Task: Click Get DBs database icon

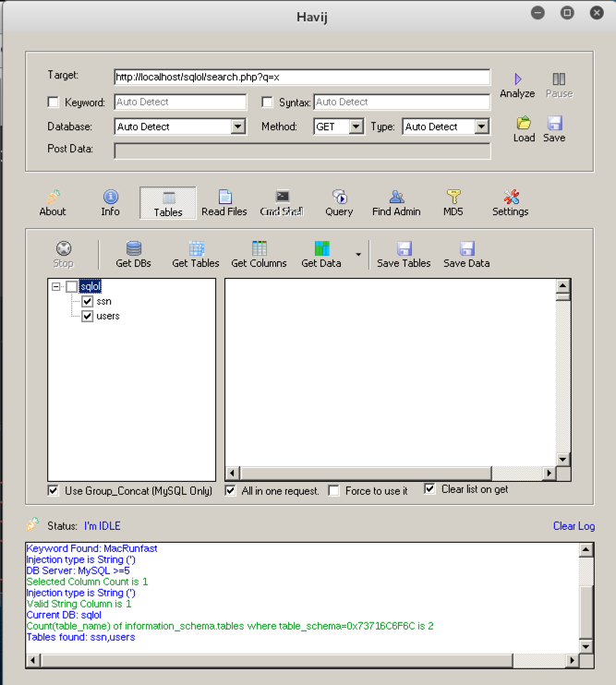Action: 134,248
